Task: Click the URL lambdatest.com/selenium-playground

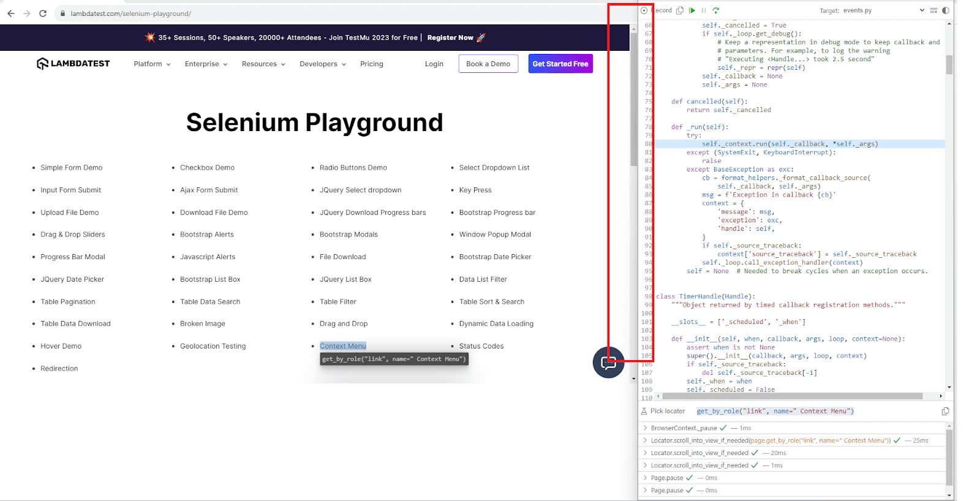Action: coord(130,13)
